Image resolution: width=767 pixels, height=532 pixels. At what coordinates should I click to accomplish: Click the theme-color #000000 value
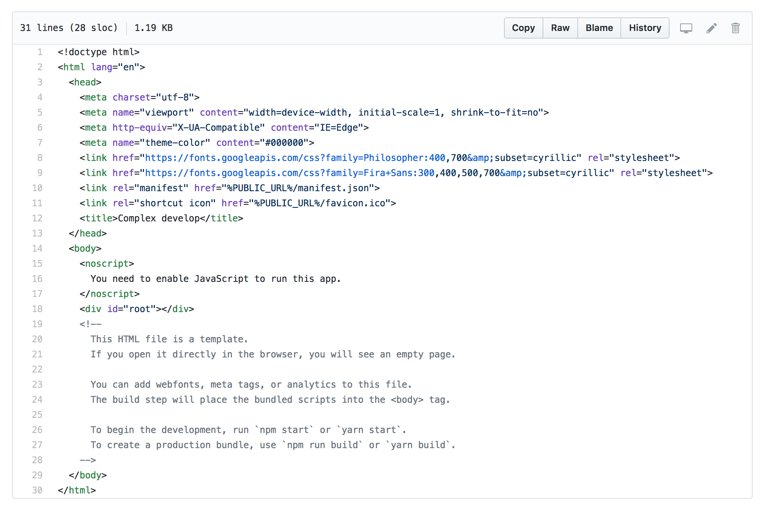pyautogui.click(x=284, y=143)
